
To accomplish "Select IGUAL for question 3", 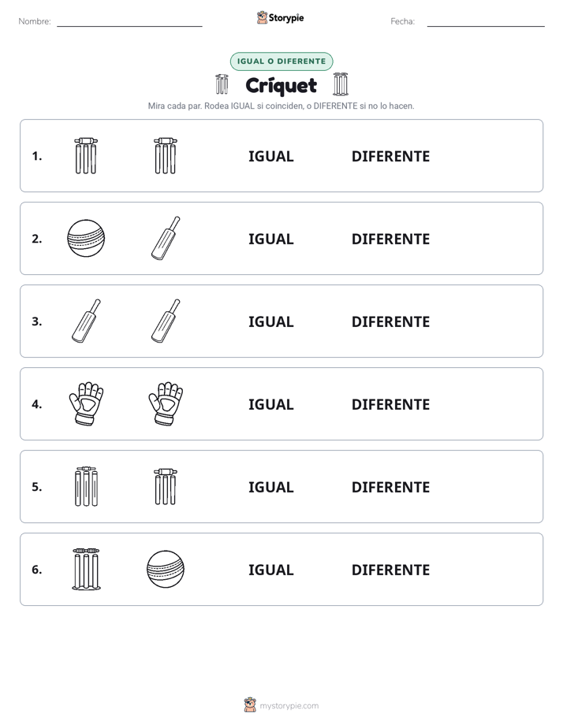I will [x=270, y=321].
